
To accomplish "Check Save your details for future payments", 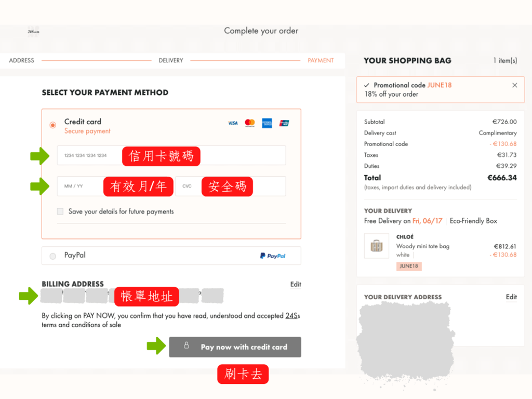I will point(60,211).
